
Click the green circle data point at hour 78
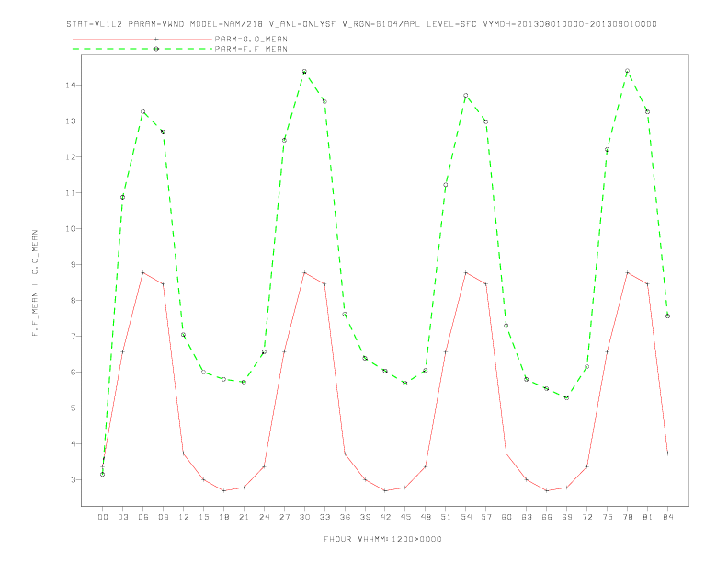tap(627, 71)
